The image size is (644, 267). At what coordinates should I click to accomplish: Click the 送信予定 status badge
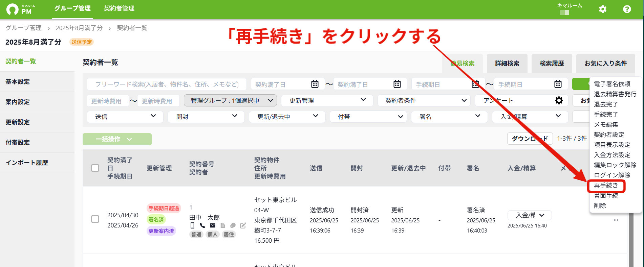82,42
